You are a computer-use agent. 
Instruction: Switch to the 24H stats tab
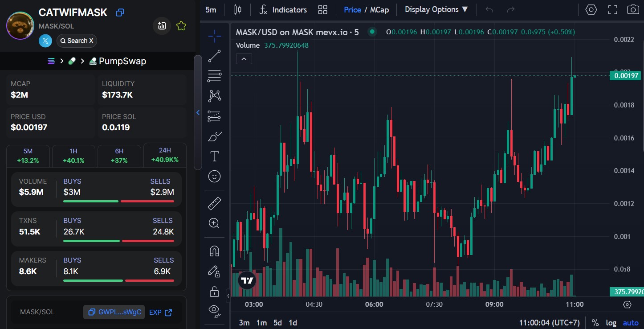tap(165, 155)
